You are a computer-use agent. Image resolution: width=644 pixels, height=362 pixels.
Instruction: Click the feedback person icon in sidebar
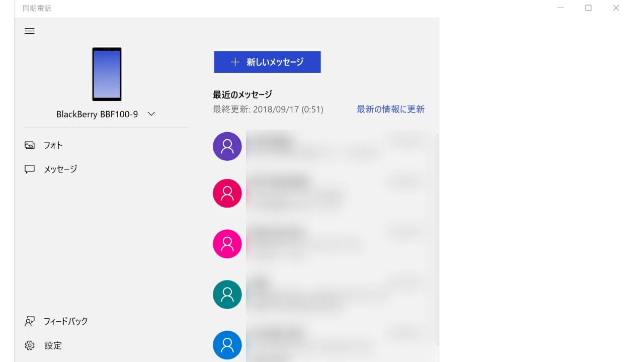30,321
